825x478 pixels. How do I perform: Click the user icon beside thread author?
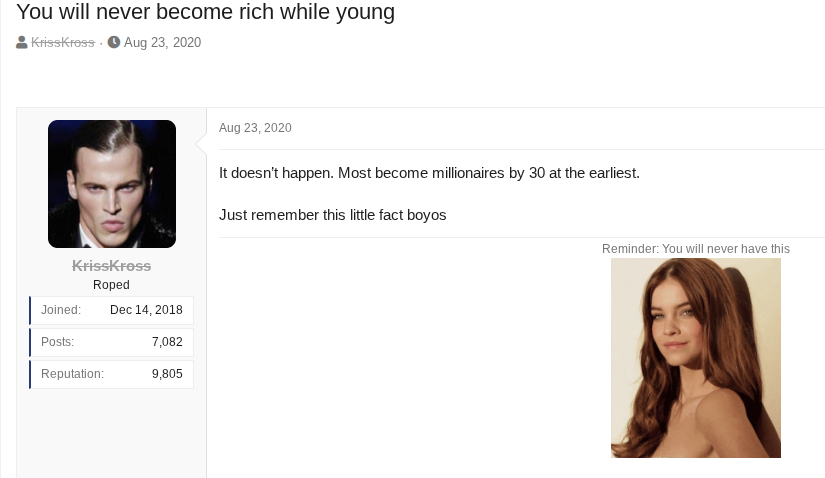pos(22,43)
